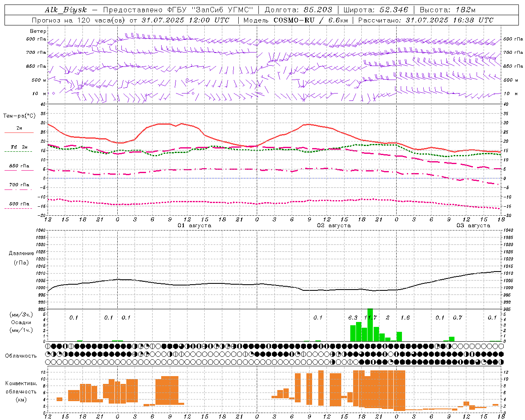
Task: Click the model label COSMO-RU / 6.6км
Action: (x=311, y=20)
